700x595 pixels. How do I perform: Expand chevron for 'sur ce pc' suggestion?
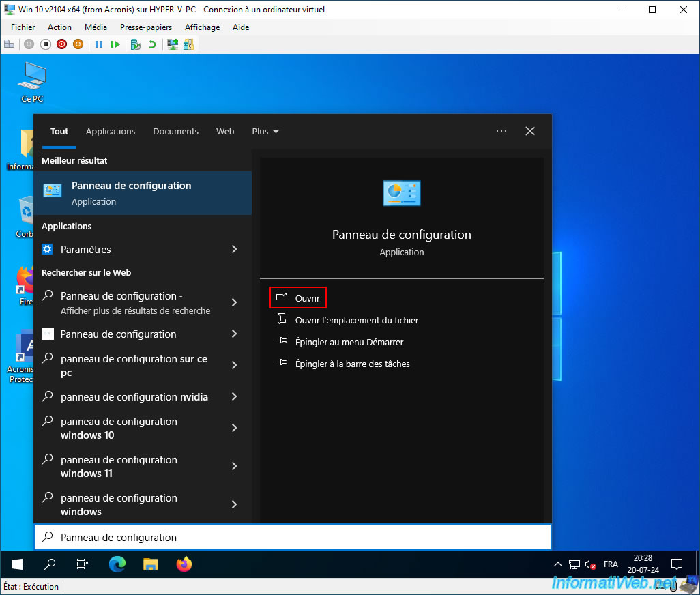(x=235, y=365)
